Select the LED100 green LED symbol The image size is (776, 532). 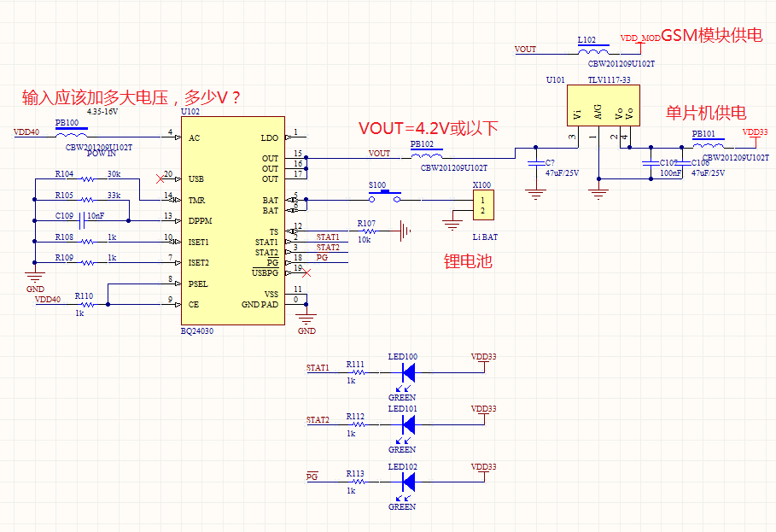pyautogui.click(x=408, y=372)
